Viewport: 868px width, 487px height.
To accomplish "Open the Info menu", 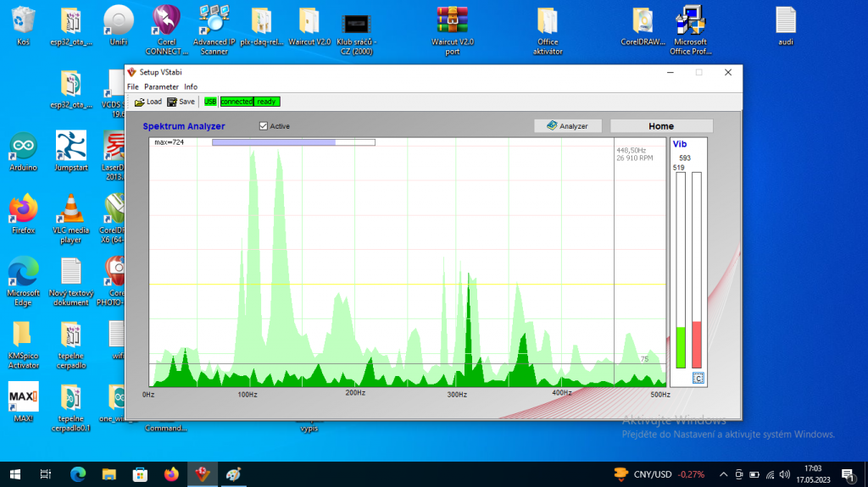I will 191,87.
